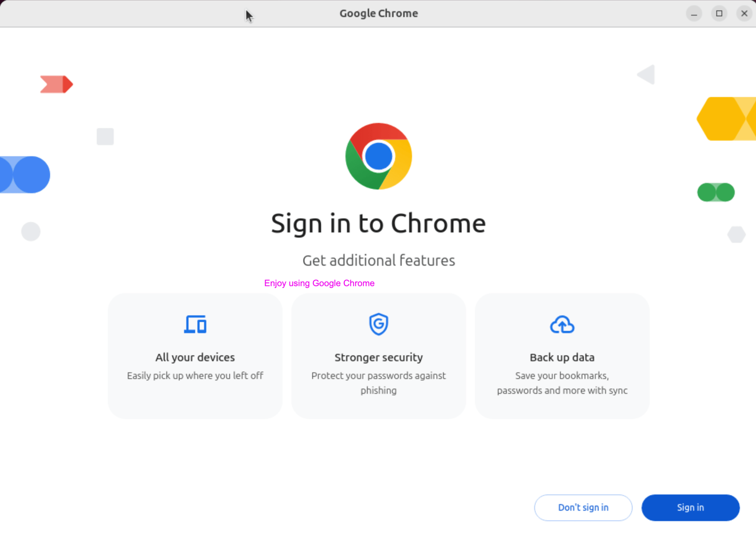The height and width of the screenshot is (537, 756).
Task: Select the All your devices card title
Action: 195,357
